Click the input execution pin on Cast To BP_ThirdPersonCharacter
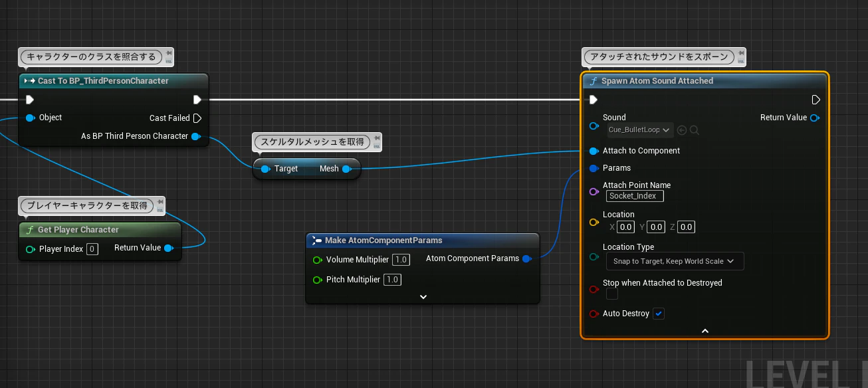 click(x=29, y=100)
